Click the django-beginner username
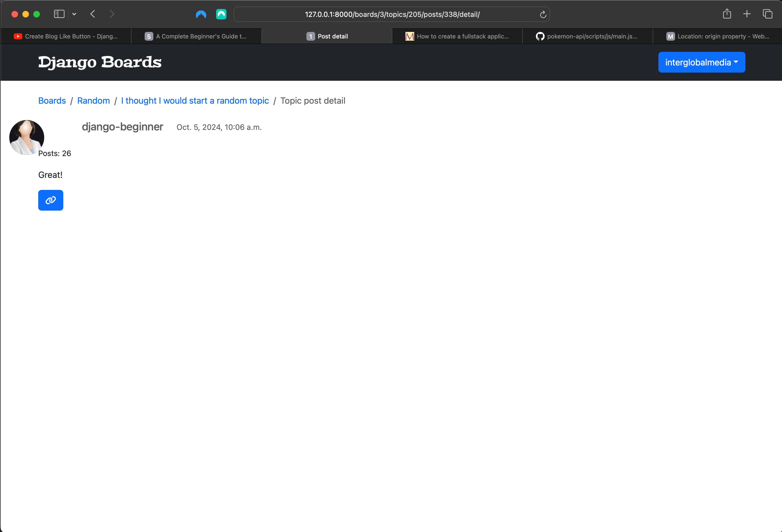Image resolution: width=782 pixels, height=532 pixels. coord(123,127)
